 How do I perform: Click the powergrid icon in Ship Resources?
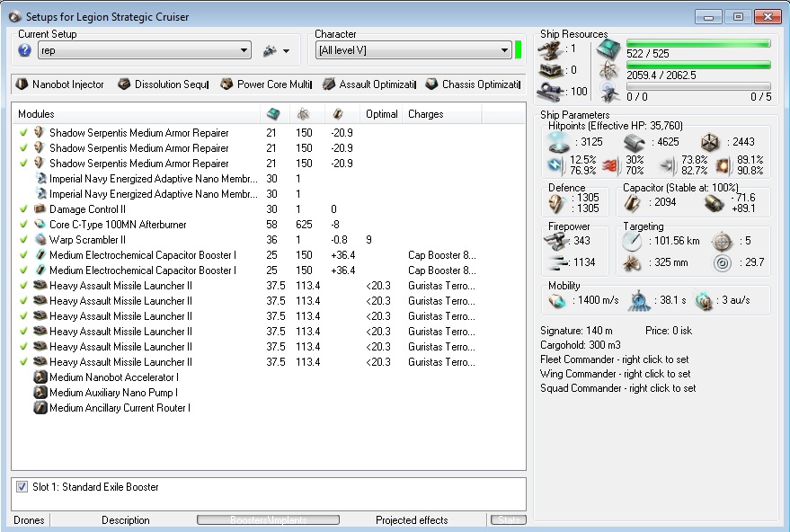[x=608, y=70]
